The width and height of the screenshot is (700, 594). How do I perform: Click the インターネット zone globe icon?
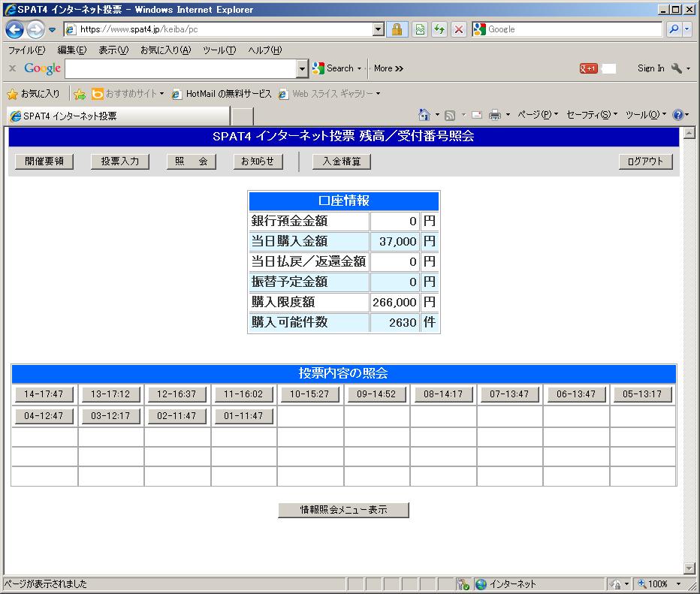481,584
